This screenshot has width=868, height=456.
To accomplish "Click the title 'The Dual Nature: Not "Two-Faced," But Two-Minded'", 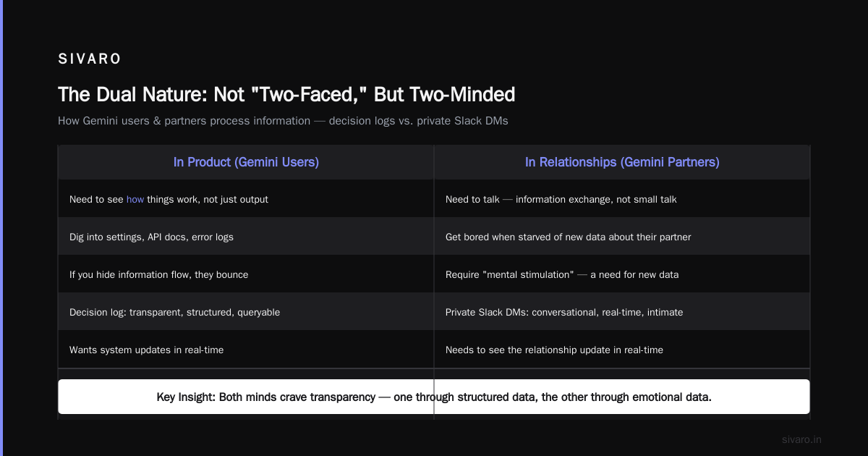I will click(x=286, y=95).
